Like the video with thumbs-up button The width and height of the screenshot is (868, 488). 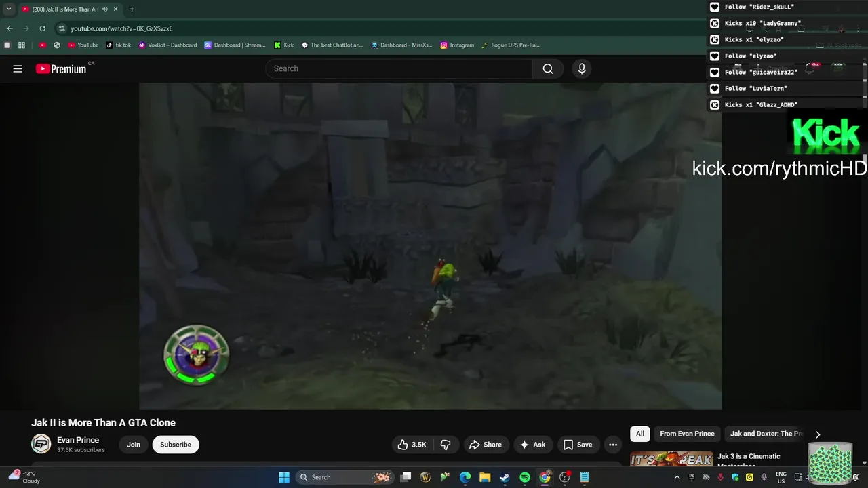pos(412,445)
